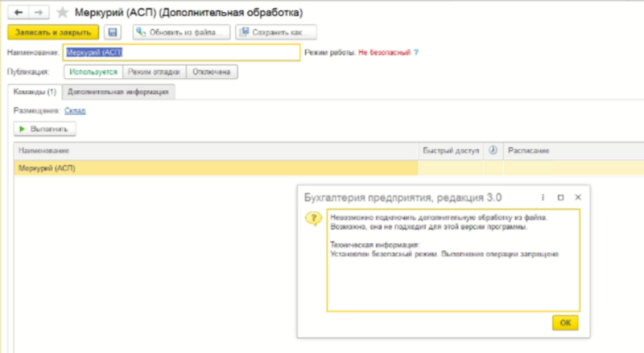The height and width of the screenshot is (353, 644).
Task: Switch publication to Режим отладки
Action: point(155,72)
